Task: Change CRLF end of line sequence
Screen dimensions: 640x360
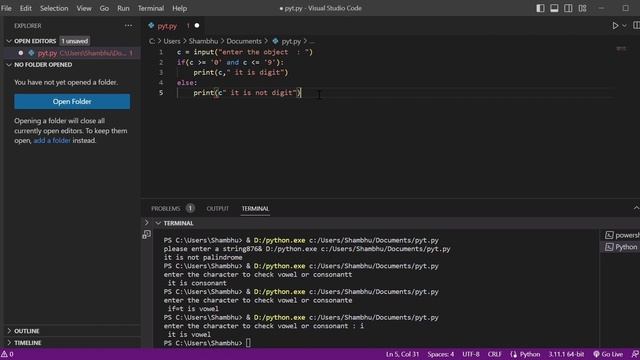Action: click(x=495, y=354)
